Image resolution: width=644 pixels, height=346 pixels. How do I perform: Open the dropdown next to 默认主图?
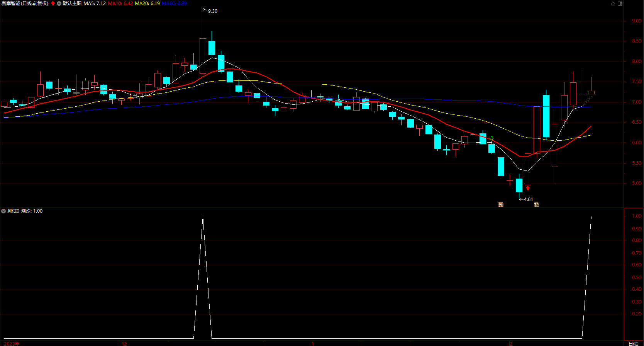coord(59,3)
